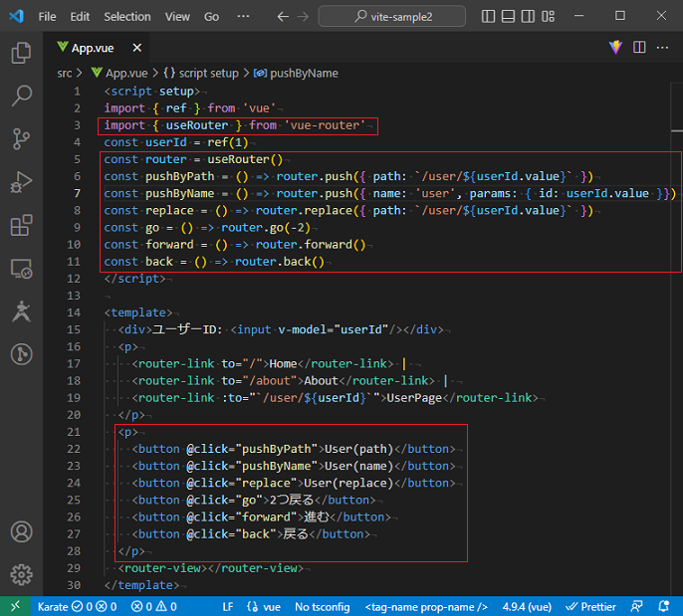Screen dimensions: 683x616
Task: Open the Explorer view in activity bar
Action: [21, 53]
